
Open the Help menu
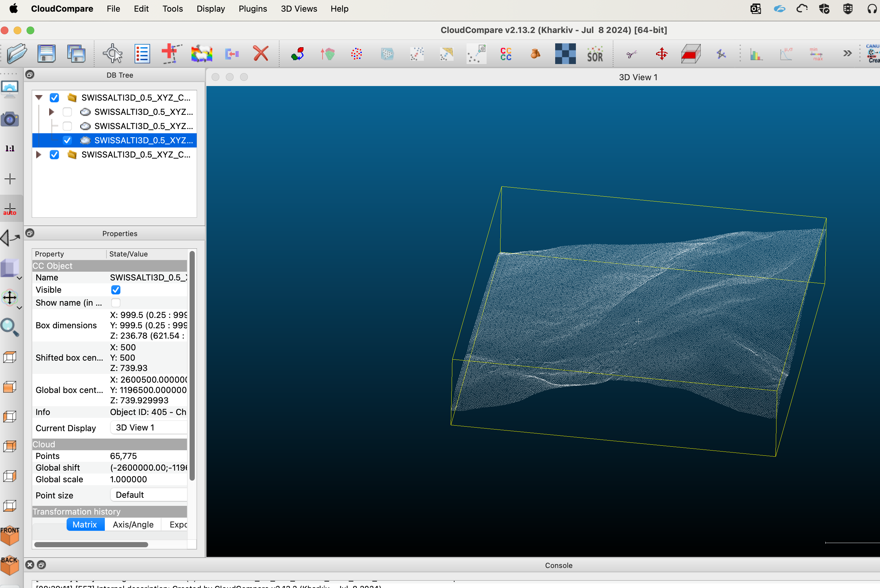point(339,9)
